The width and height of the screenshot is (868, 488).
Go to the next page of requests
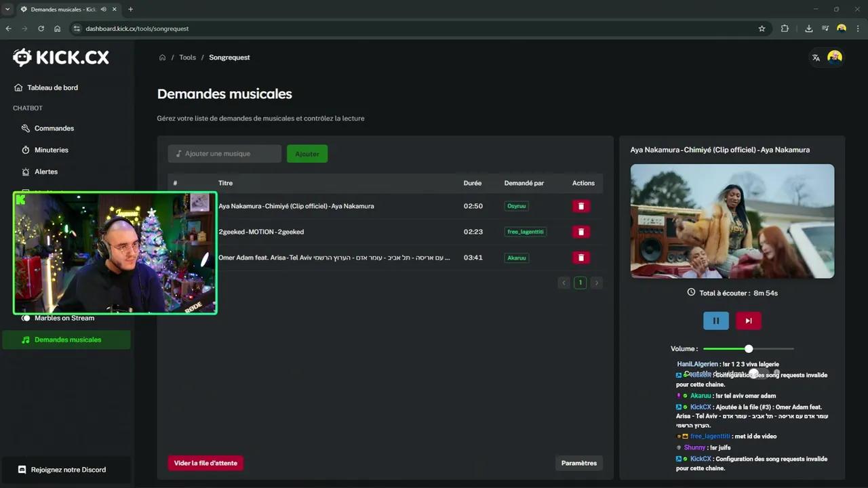[x=596, y=283]
